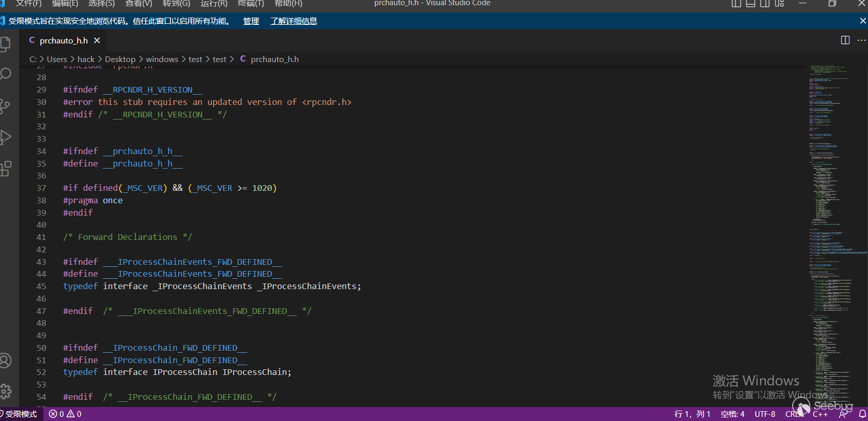Click the notifications bell in status bar
Screen dimensions: 868x421
click(862, 414)
